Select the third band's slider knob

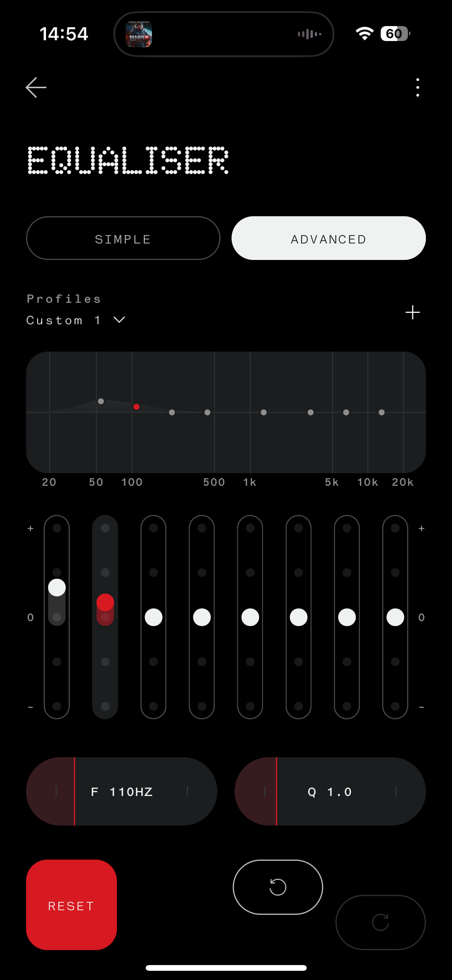coord(153,617)
